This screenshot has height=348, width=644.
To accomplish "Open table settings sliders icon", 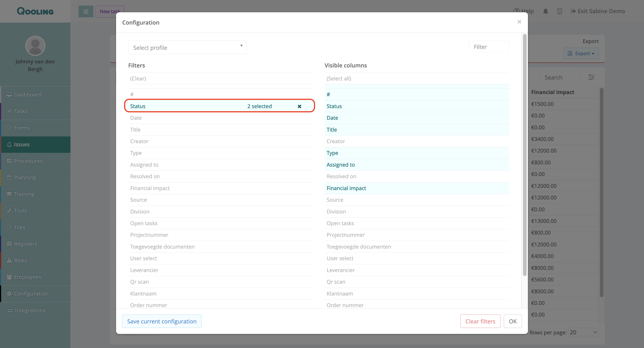I will (591, 77).
